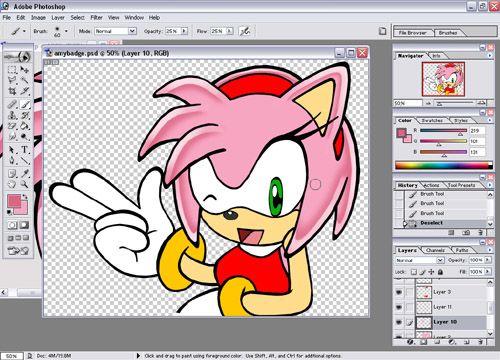The image size is (500, 360).
Task: Select the Path Selection tool
Action: point(12,150)
